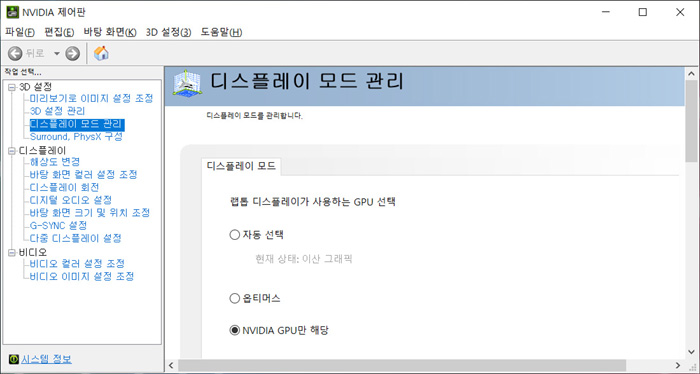700x374 pixels.
Task: Select the 옵티머스 radio button
Action: [x=234, y=298]
